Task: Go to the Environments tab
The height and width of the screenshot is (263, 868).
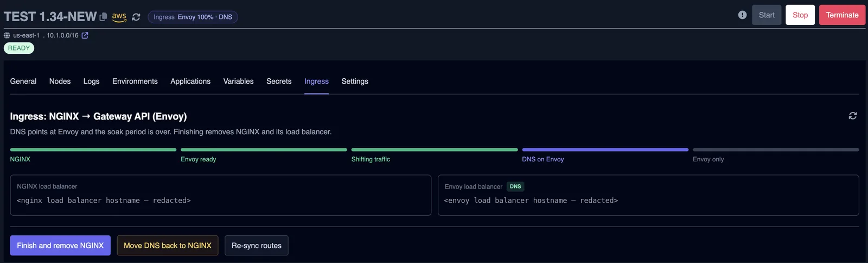Action: click(x=135, y=81)
